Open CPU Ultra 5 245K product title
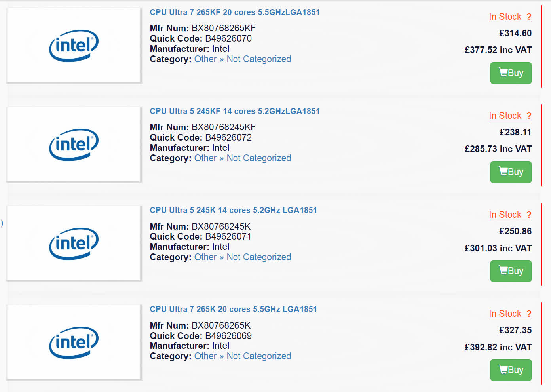Viewport: 551px width, 392px height. pos(233,210)
